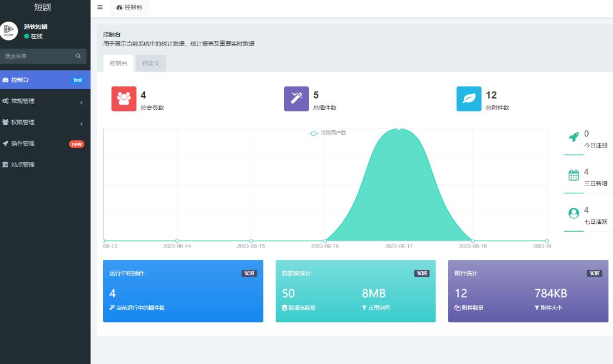Click the dashboard icon in 控制台 sidebar item
The image size is (613, 364).
pos(5,80)
